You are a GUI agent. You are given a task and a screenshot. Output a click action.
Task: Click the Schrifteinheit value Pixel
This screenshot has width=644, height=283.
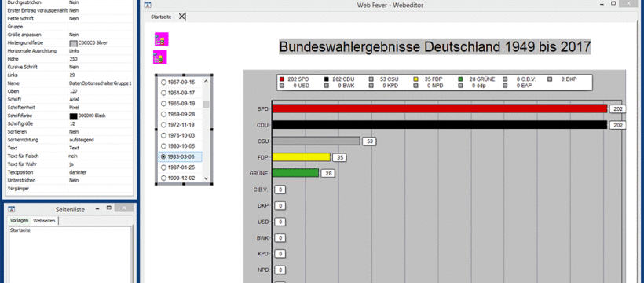(x=74, y=108)
